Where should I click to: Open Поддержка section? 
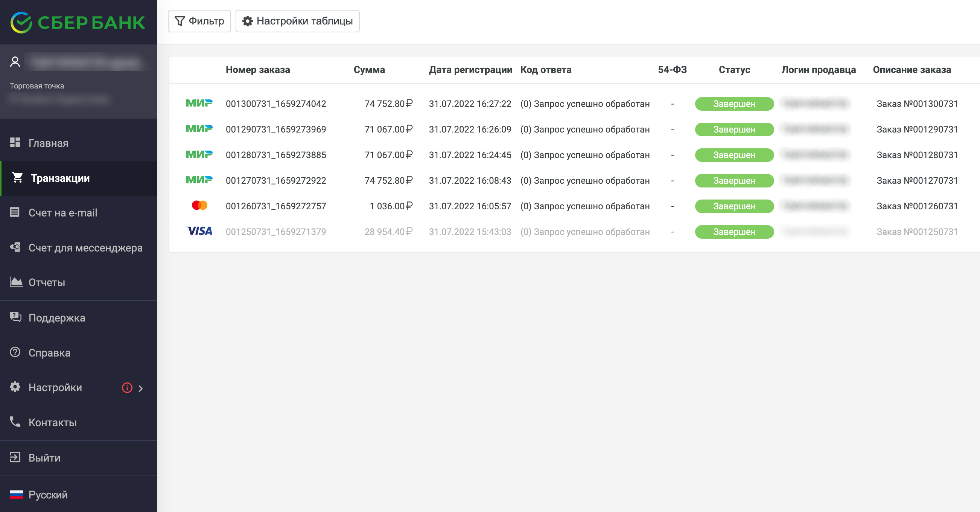click(x=78, y=318)
